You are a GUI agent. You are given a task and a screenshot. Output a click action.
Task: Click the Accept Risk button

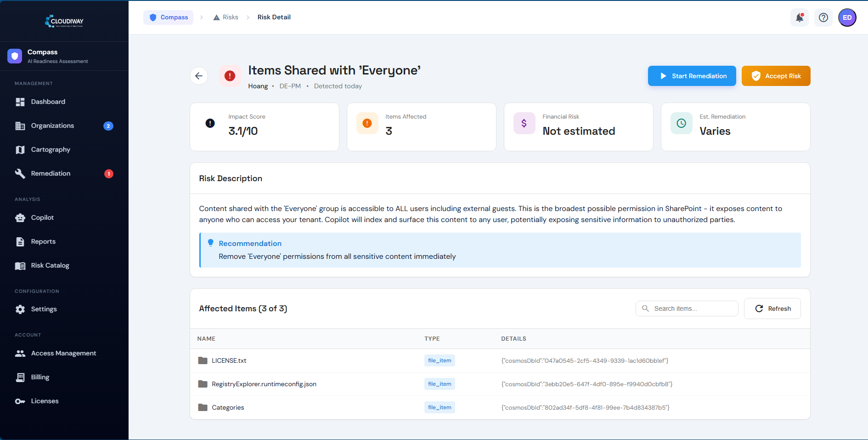(x=776, y=76)
